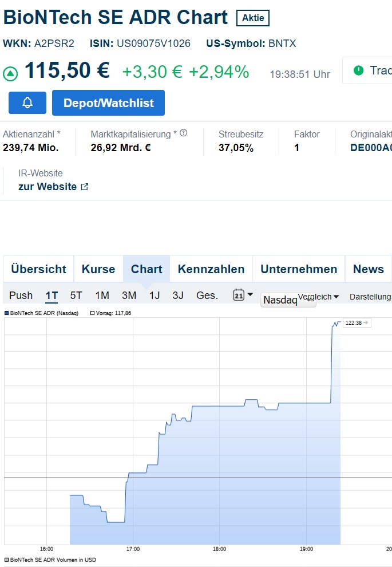Screen dimensions: 392x567
Task: Click the external link icon beside zur Website
Action: [x=85, y=187]
